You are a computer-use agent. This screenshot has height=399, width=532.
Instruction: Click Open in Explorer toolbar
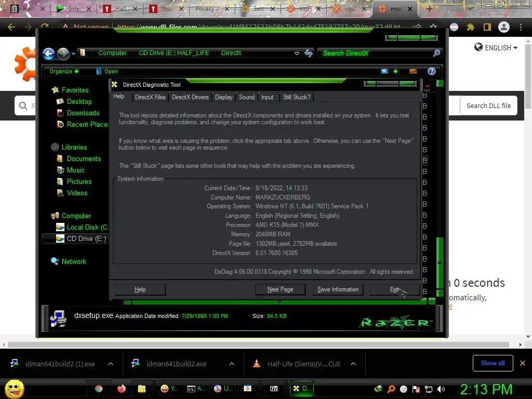[x=107, y=71]
